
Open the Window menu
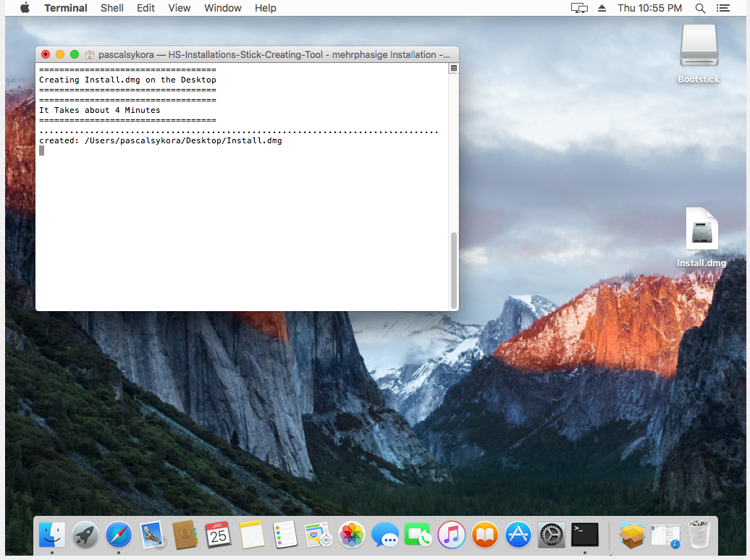coord(223,8)
